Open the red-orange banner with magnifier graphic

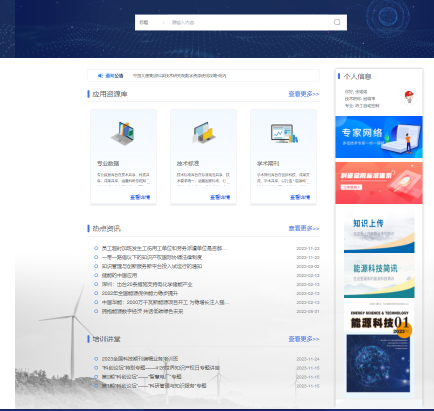pos(379,183)
